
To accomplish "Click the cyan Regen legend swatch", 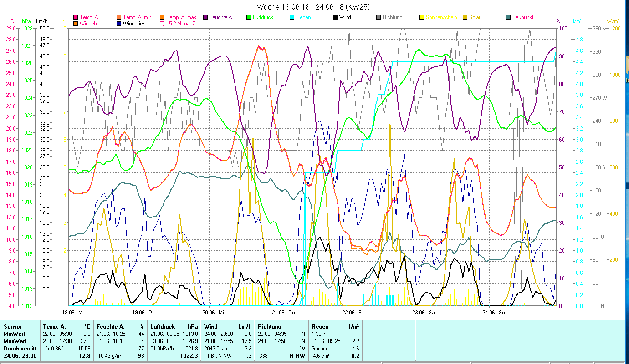I will 292,17.
